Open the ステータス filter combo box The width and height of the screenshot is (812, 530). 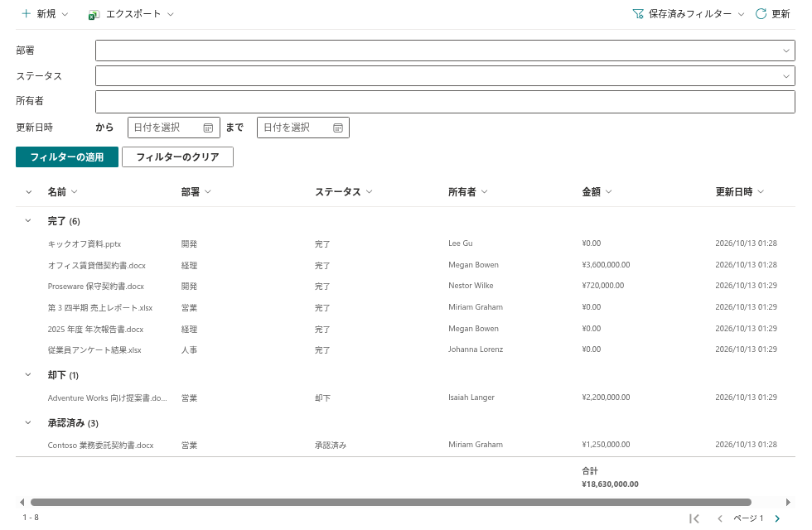(445, 76)
